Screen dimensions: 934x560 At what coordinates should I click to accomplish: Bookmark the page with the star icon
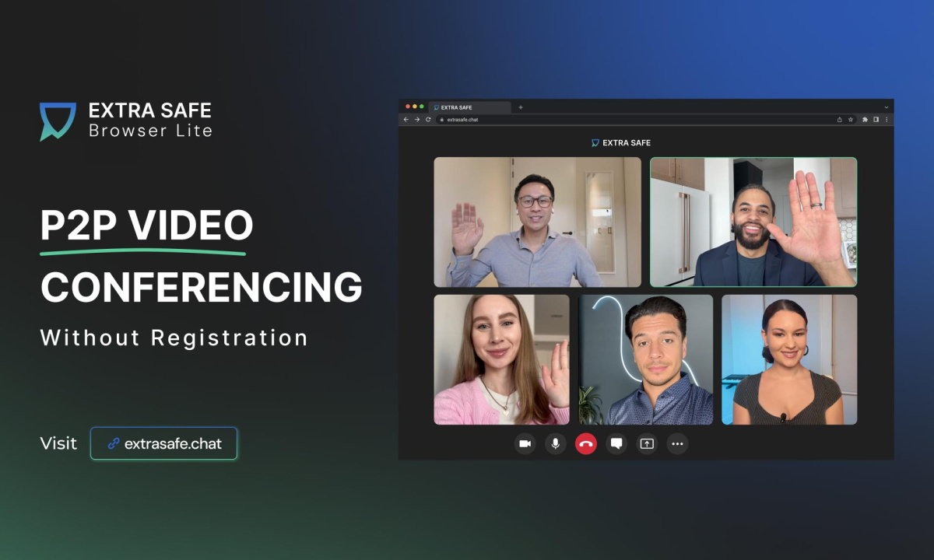coord(851,119)
